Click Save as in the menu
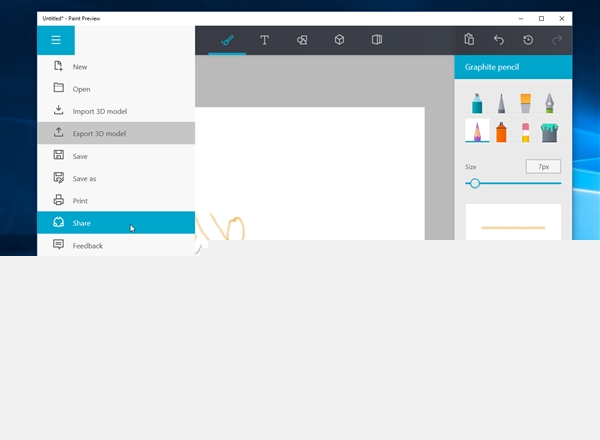The width and height of the screenshot is (600, 440). click(x=116, y=178)
